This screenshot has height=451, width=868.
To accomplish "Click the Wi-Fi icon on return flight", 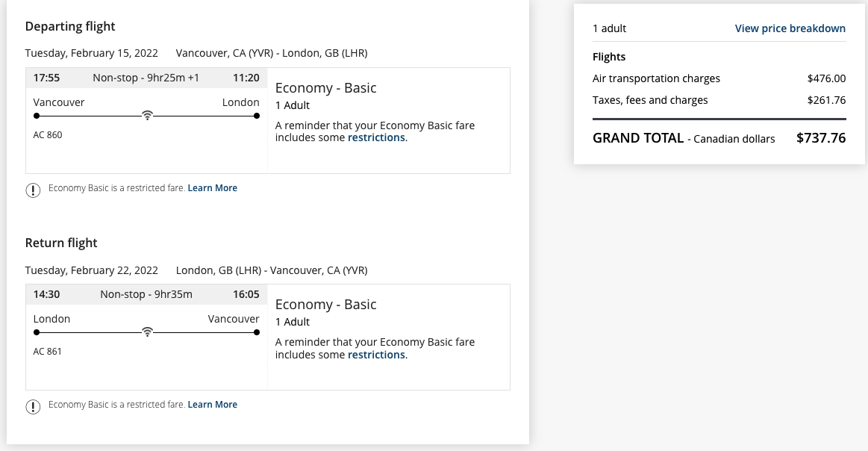I will pyautogui.click(x=148, y=332).
